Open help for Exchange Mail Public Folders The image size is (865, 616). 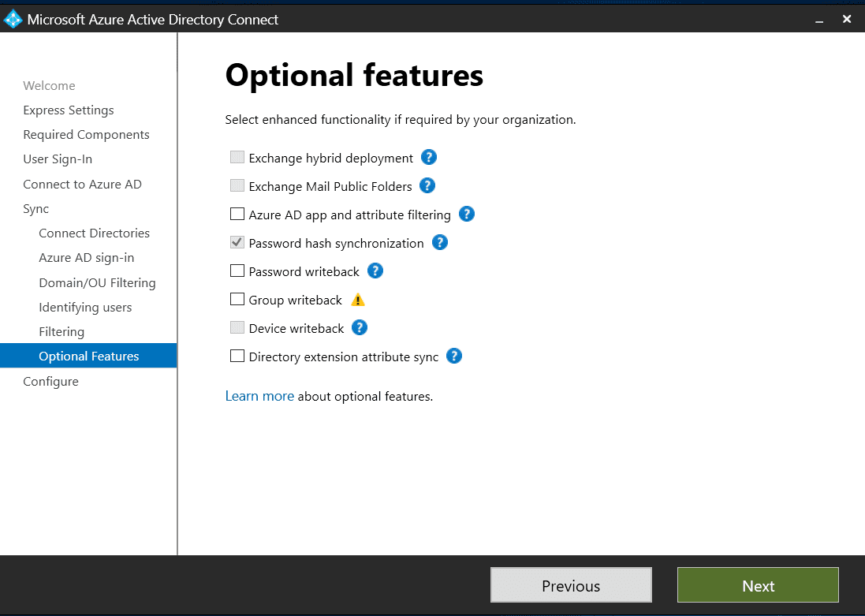tap(427, 185)
